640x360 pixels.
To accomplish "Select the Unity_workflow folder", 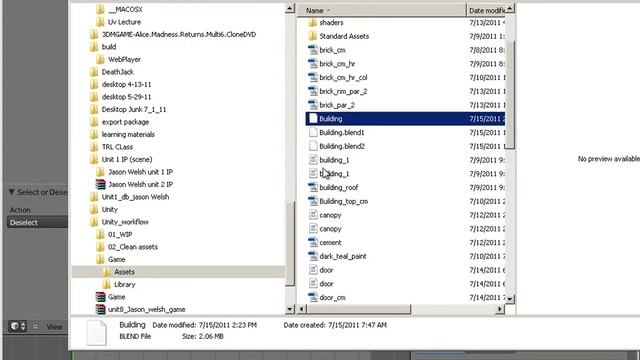I will point(125,222).
